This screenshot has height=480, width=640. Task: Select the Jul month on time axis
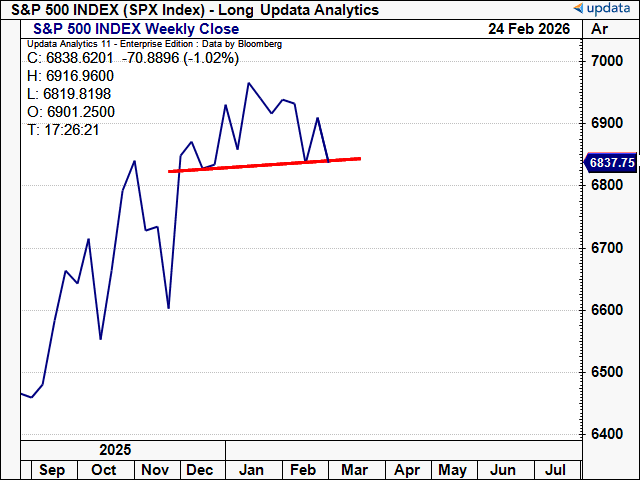pyautogui.click(x=556, y=469)
